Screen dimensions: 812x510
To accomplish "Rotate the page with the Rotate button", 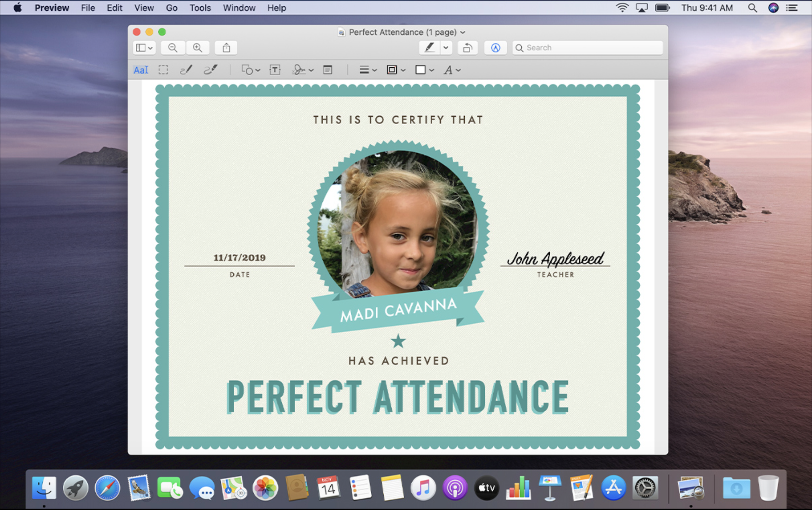I will click(467, 48).
